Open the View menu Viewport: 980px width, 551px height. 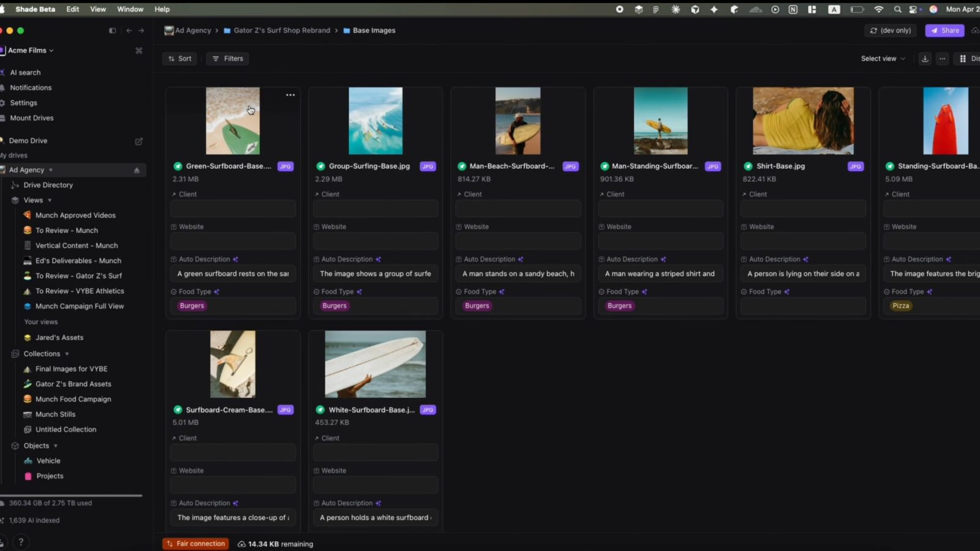pyautogui.click(x=98, y=9)
